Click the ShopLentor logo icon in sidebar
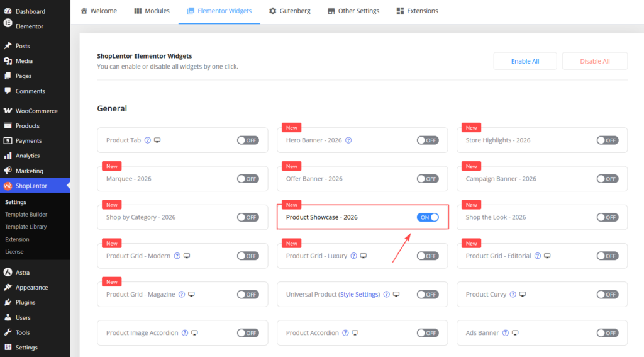The width and height of the screenshot is (644, 357). 8,186
